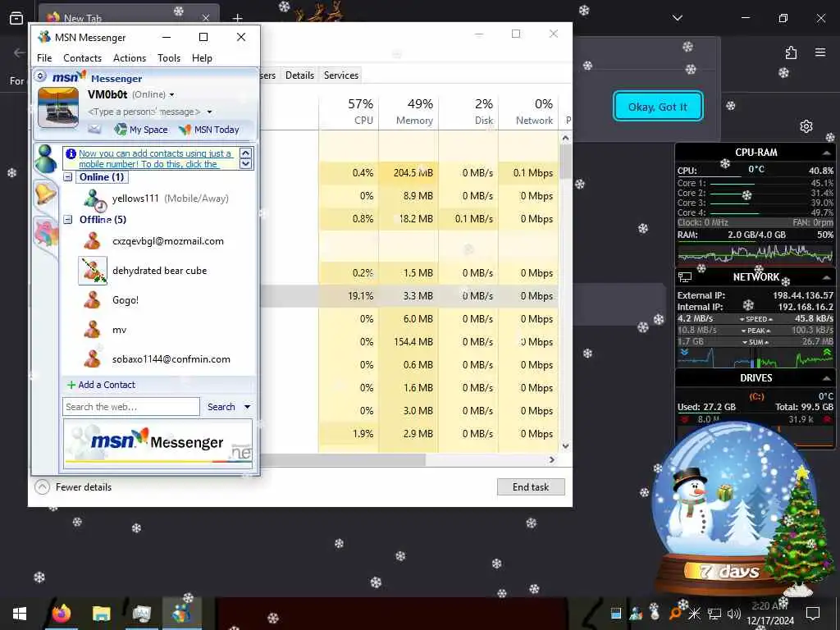
Task: Click the Gogo! contact avatar
Action: [x=92, y=300]
